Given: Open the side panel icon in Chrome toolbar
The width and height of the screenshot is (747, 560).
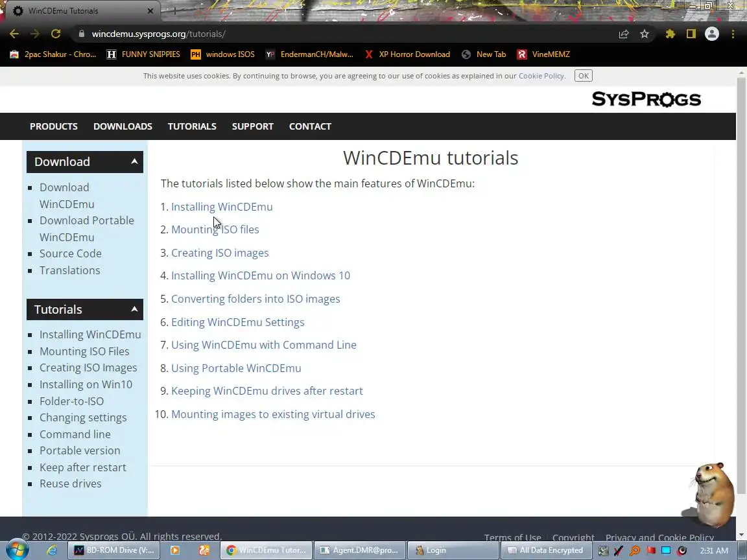Looking at the screenshot, I should tap(691, 34).
